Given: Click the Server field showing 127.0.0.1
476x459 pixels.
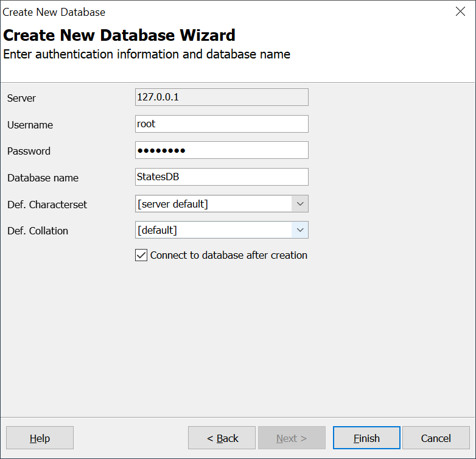Looking at the screenshot, I should 222,97.
